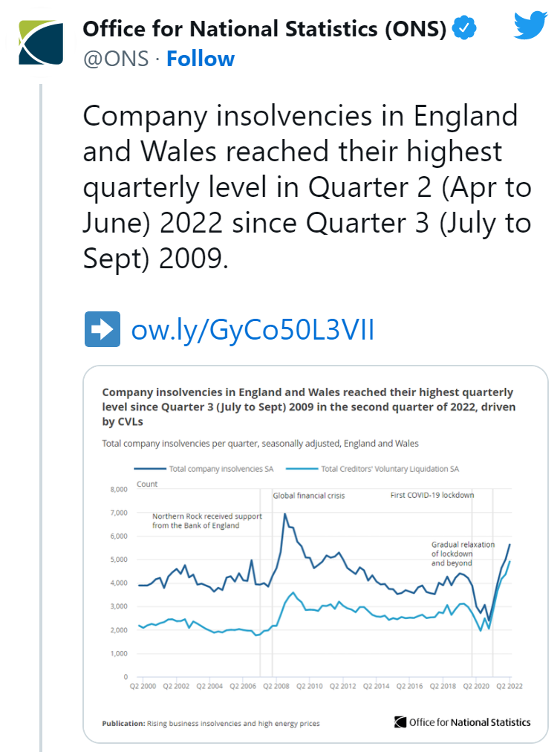The image size is (560, 752).
Task: Click 'Gradual relaxation of lockdown' annotation
Action: [463, 554]
